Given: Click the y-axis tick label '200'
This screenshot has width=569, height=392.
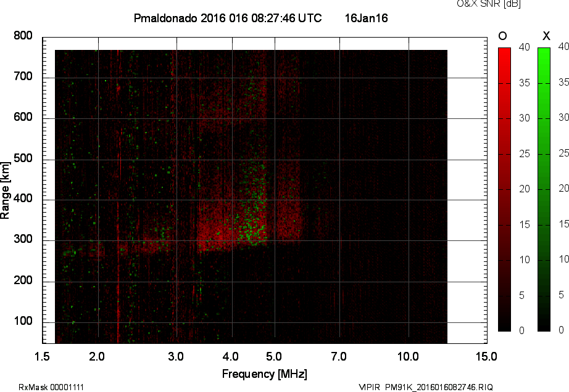Looking at the screenshot, I should [x=23, y=280].
